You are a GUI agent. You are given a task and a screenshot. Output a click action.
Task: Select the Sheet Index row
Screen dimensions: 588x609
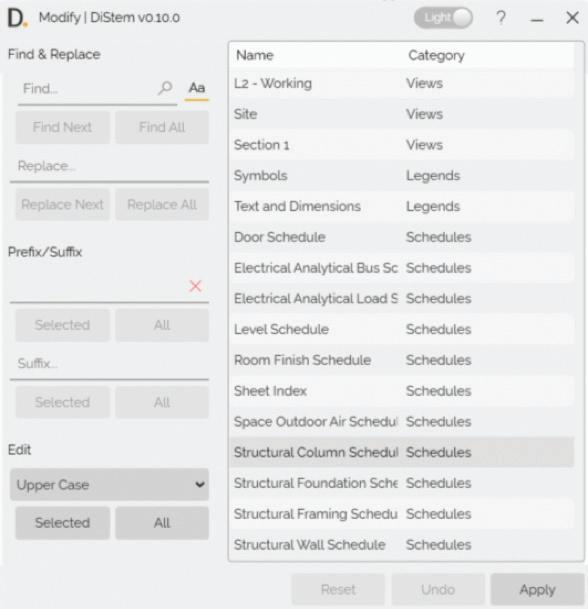click(x=402, y=391)
